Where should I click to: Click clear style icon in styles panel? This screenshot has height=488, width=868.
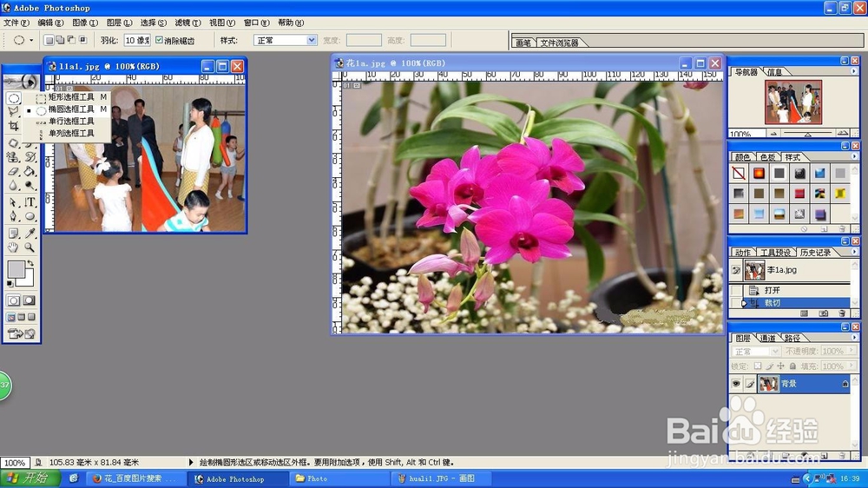(804, 228)
